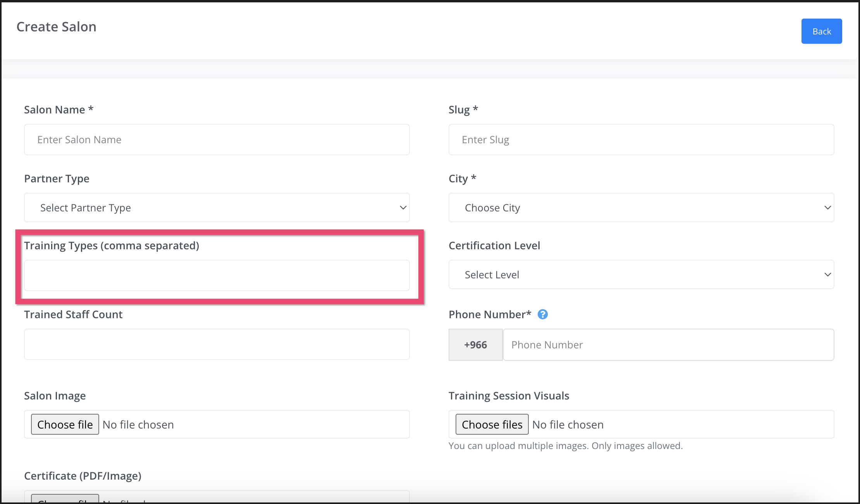Click the Back button

click(x=821, y=31)
